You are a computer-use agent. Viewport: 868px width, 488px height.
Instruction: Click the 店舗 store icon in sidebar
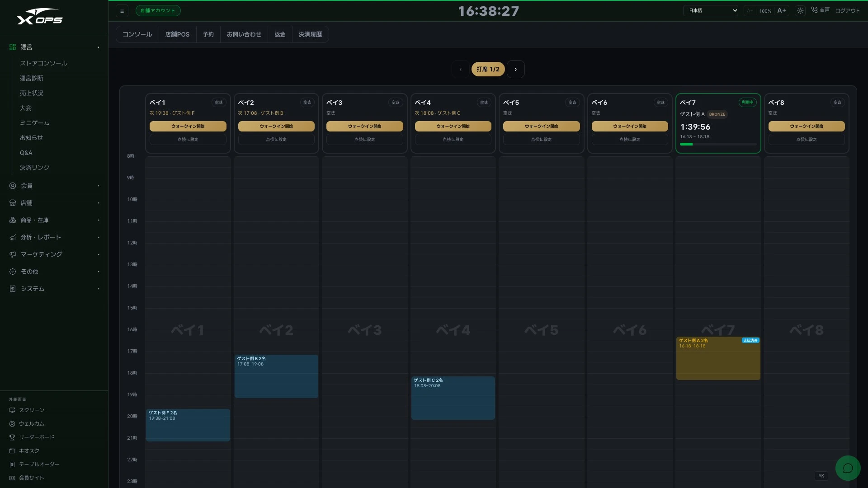pos(13,203)
